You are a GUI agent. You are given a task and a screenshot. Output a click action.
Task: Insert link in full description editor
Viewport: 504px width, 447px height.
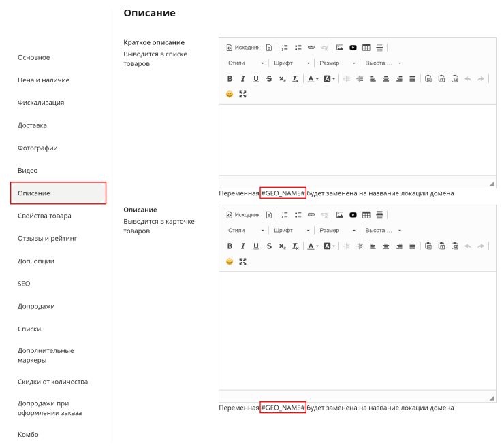[x=311, y=215]
